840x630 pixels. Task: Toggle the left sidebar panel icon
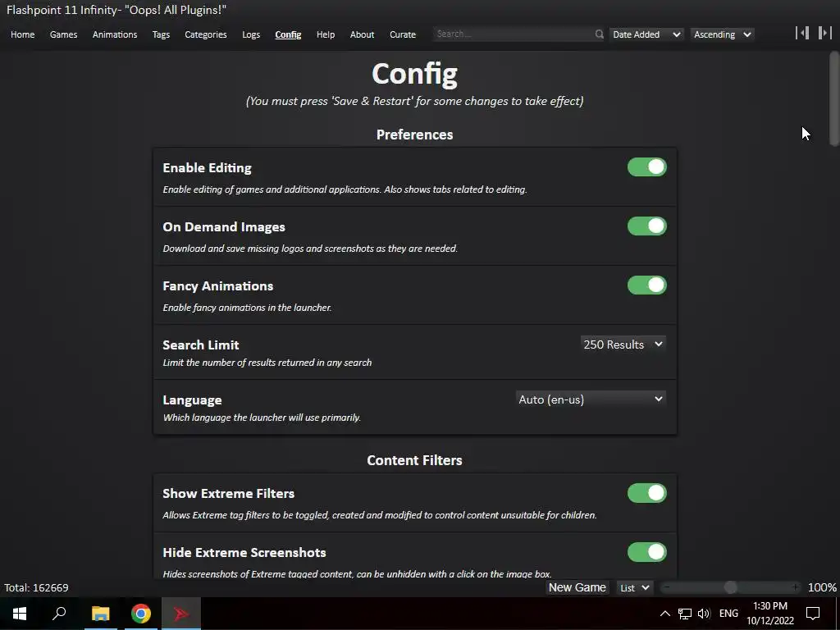click(x=802, y=33)
